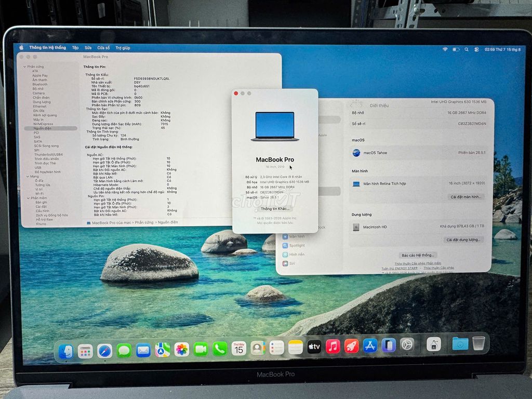Open the Sửa menu
Viewport: 532px width, 399px height.
click(x=88, y=48)
